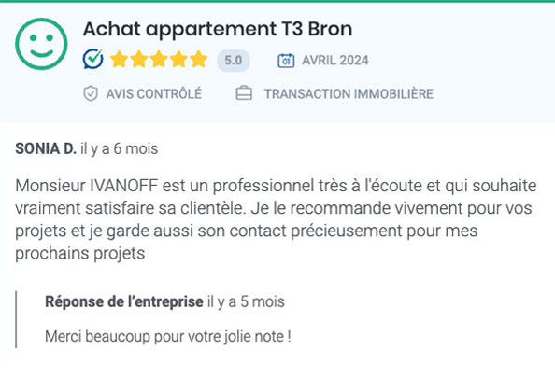The width and height of the screenshot is (555, 392).
Task: Click the 'Merci beaucoup pour votre jolie note' reply
Action: 168,337
